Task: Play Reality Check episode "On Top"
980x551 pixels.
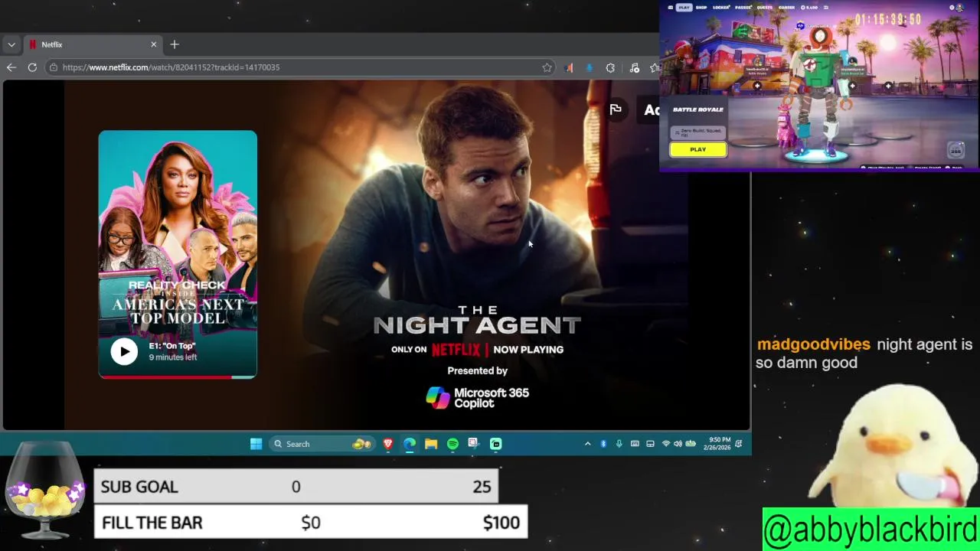Action: coord(124,351)
